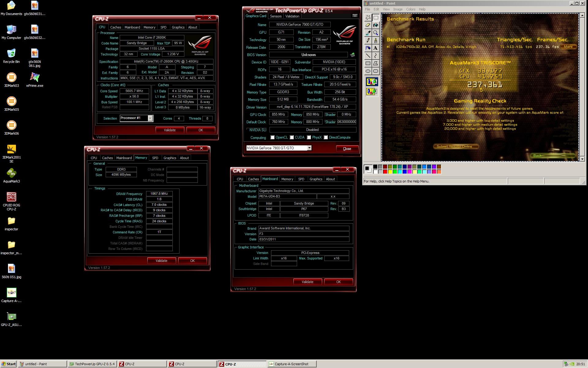Toggle the CUDA checkbox in GPU-Z

pyautogui.click(x=292, y=137)
